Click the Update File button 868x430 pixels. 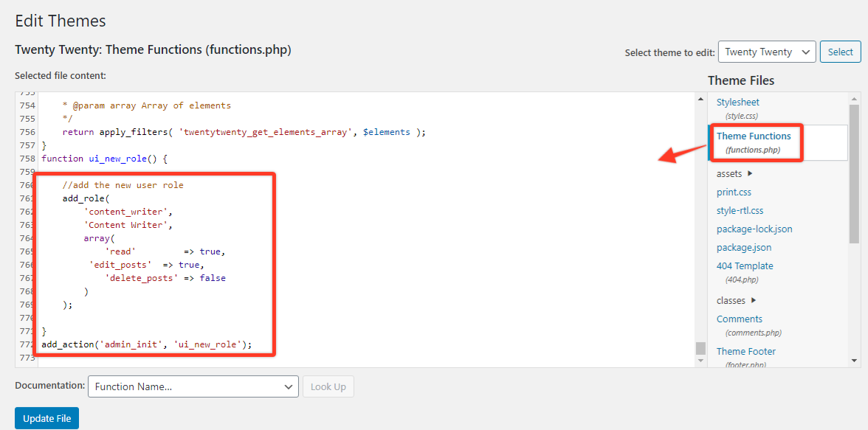point(46,418)
